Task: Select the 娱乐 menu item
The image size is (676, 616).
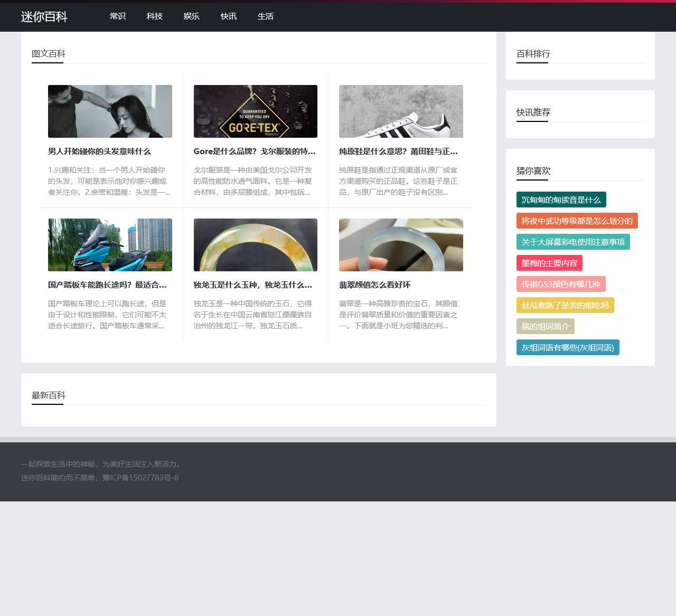Action: (192, 16)
